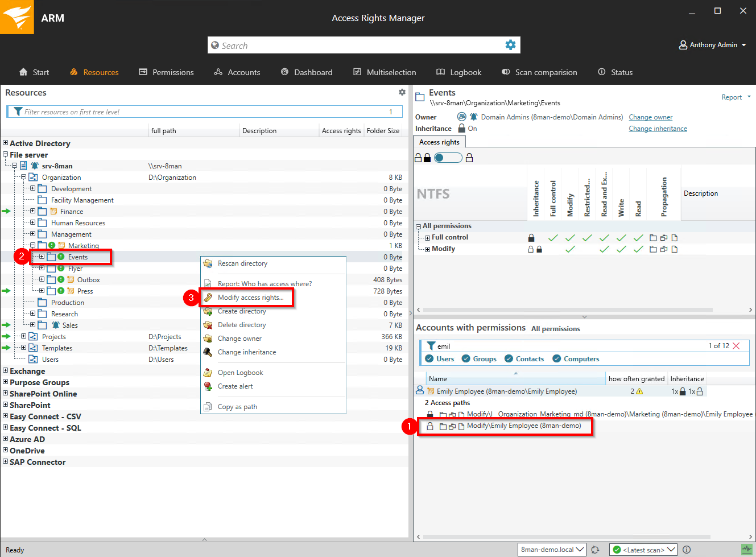
Task: Expand the Active Directory tree node
Action: coord(5,143)
